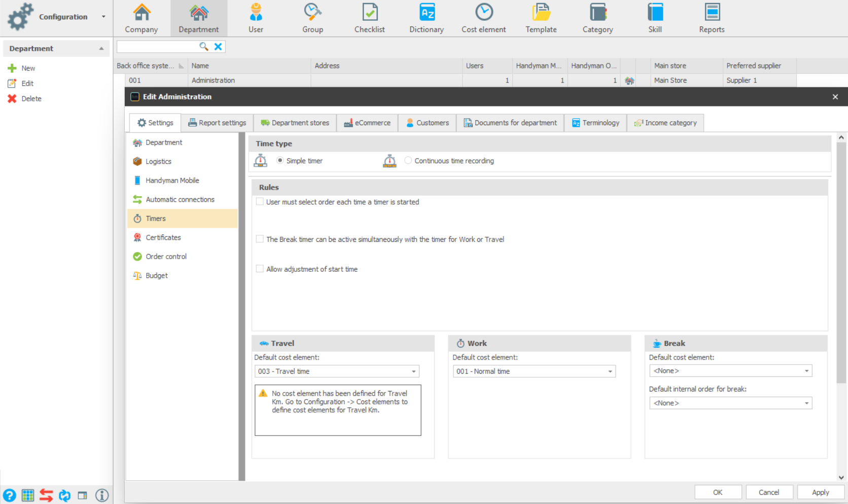Open the Group module
The image size is (848, 504).
tap(312, 18)
